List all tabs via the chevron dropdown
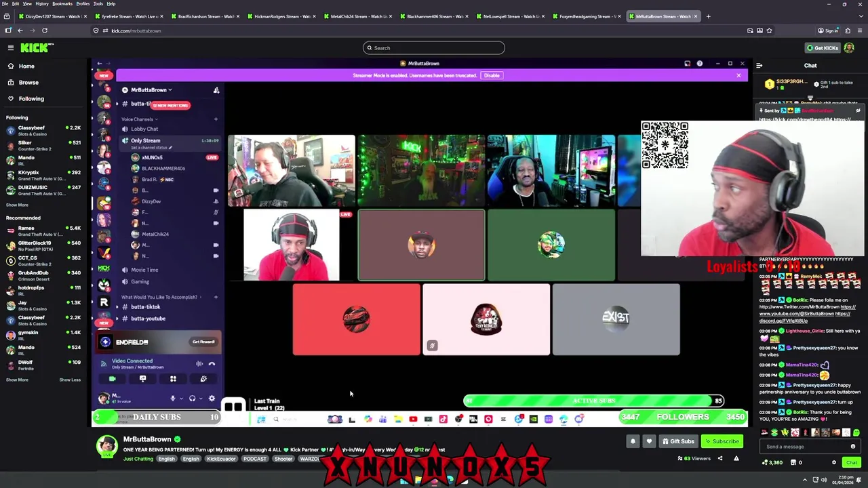This screenshot has width=868, height=488. click(860, 16)
